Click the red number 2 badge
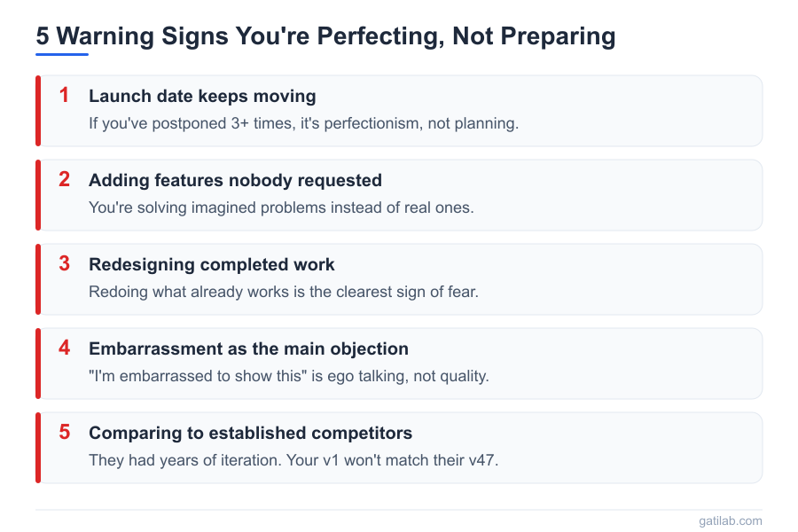The image size is (798, 532). pyautogui.click(x=64, y=180)
